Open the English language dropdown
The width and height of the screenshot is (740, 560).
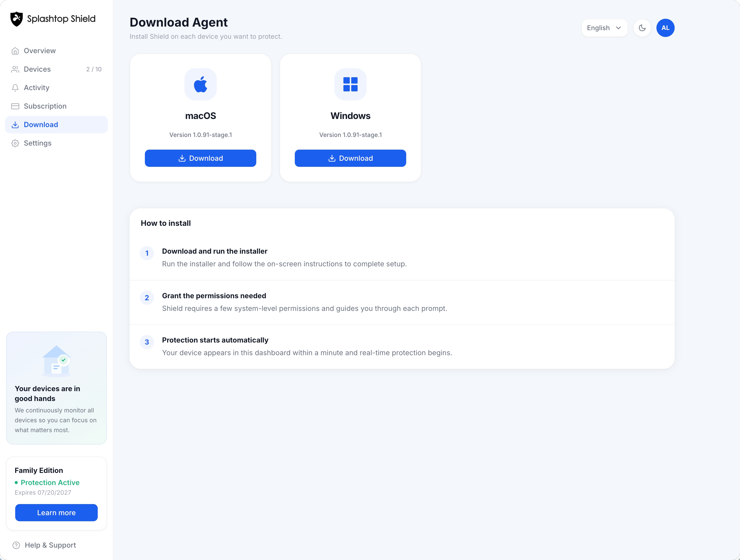coord(604,28)
